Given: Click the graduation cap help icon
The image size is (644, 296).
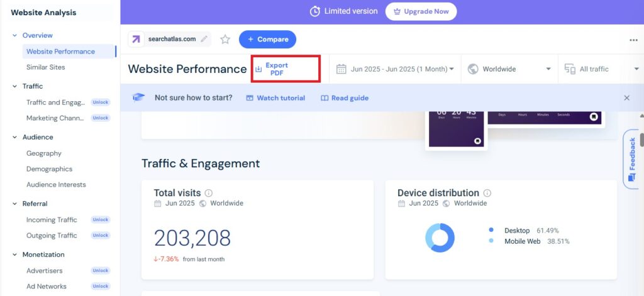Looking at the screenshot, I should (x=139, y=97).
